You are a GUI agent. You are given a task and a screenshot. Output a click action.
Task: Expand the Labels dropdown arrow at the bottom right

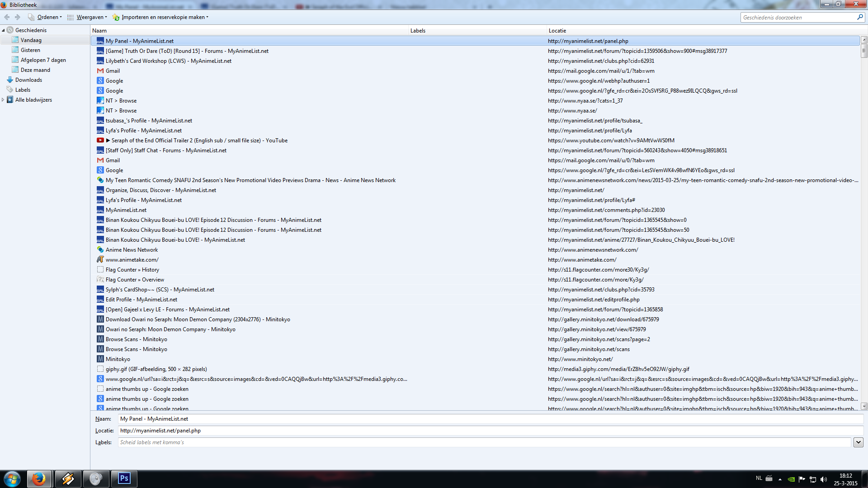tap(858, 442)
